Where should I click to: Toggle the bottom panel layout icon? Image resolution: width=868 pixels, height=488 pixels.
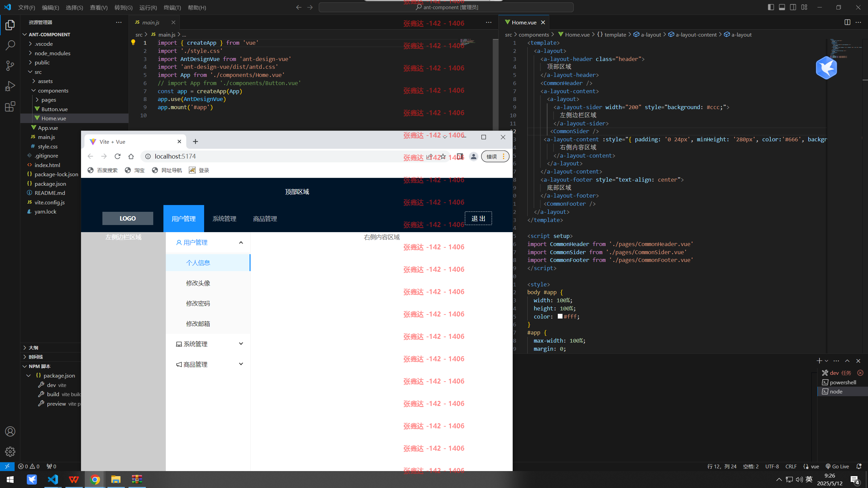pyautogui.click(x=782, y=7)
